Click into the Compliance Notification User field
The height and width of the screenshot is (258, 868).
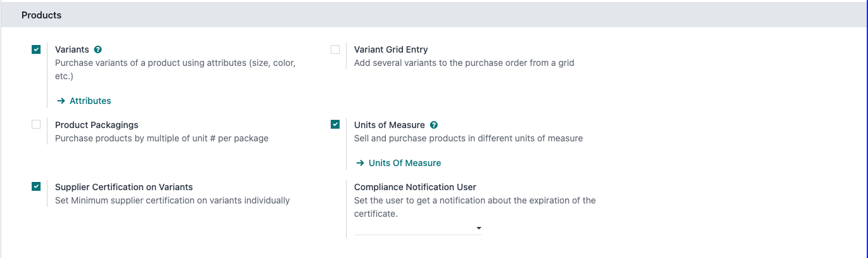[412, 228]
